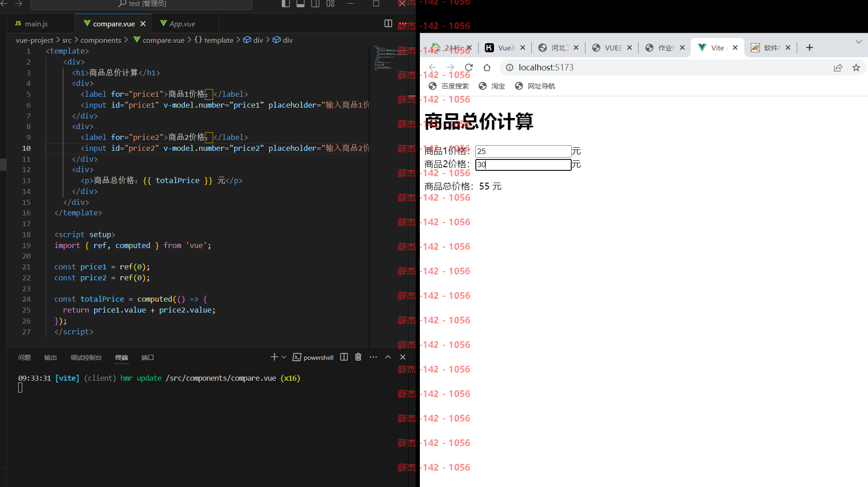Go forward using the VS Code forward arrow
868x487 pixels.
pos(19,4)
